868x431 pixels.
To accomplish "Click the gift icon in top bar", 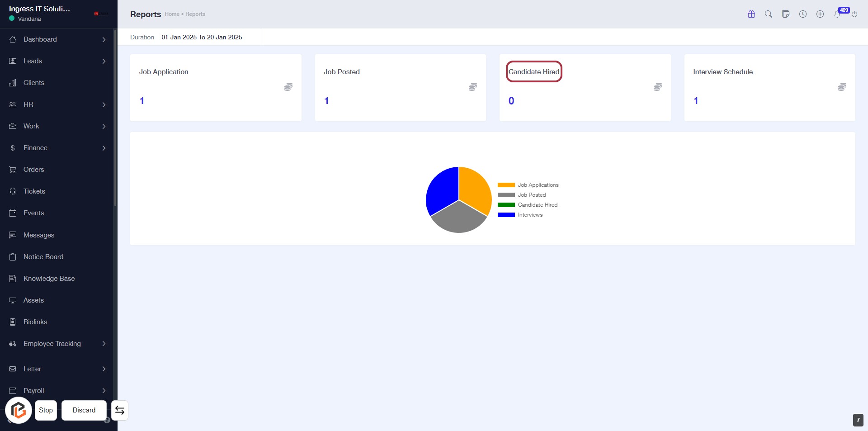I will coord(751,14).
